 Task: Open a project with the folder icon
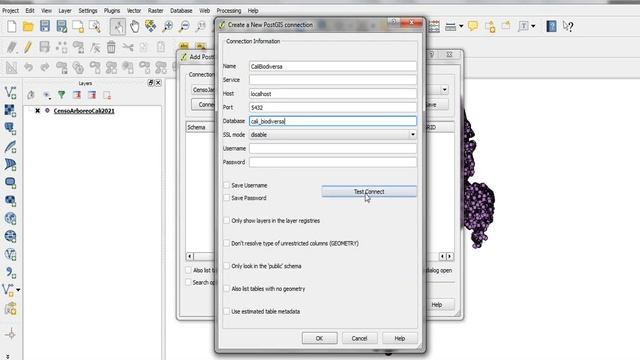click(28, 27)
